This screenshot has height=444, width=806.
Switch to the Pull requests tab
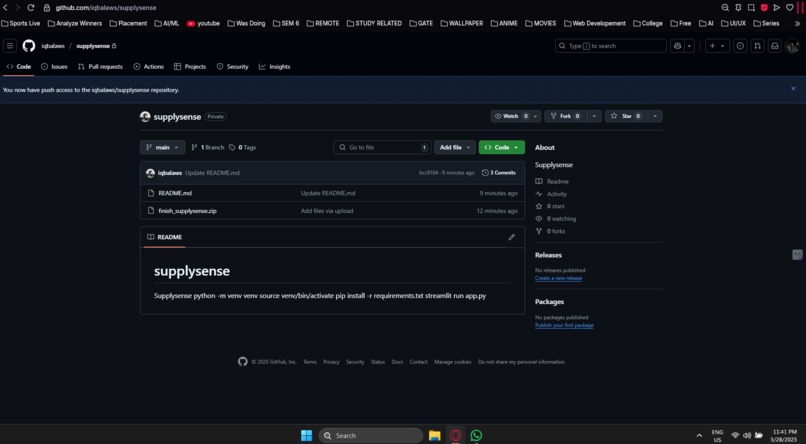pyautogui.click(x=100, y=67)
